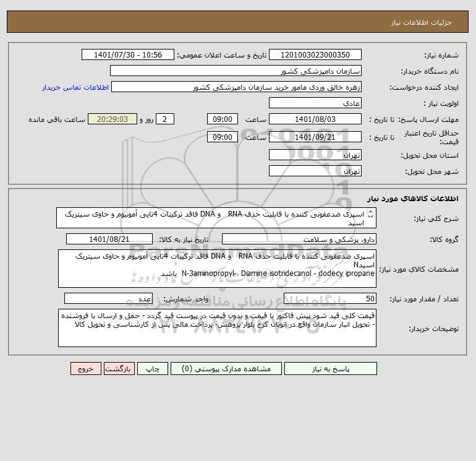This screenshot has width=476, height=461.
Task: Click the گروه کالا field دارو، پزشکی و سلامت
Action: (x=299, y=239)
